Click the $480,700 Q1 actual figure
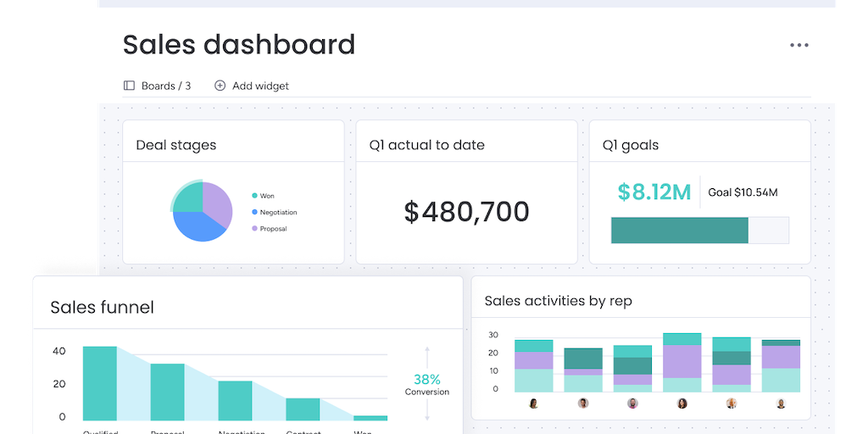Image resolution: width=868 pixels, height=434 pixels. pyautogui.click(x=467, y=212)
